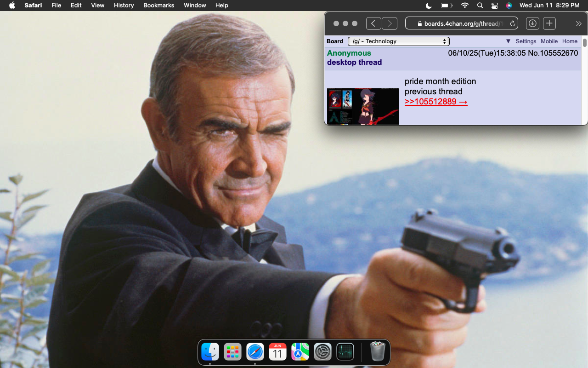Reload the 4chan page
Viewport: 588px width, 368px height.
pos(513,23)
